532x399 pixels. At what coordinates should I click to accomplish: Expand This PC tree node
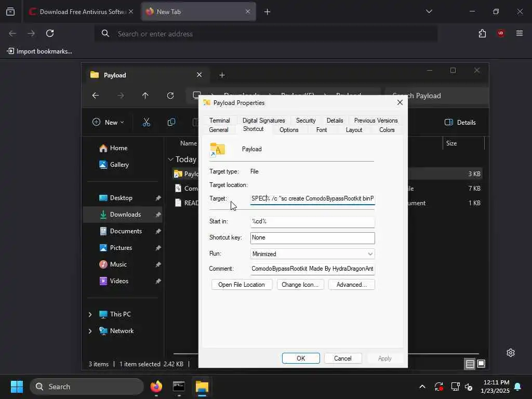click(x=90, y=314)
